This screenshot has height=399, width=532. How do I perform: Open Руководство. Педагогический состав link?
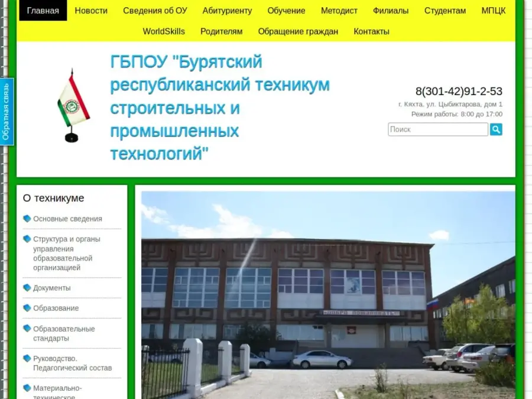tap(72, 363)
